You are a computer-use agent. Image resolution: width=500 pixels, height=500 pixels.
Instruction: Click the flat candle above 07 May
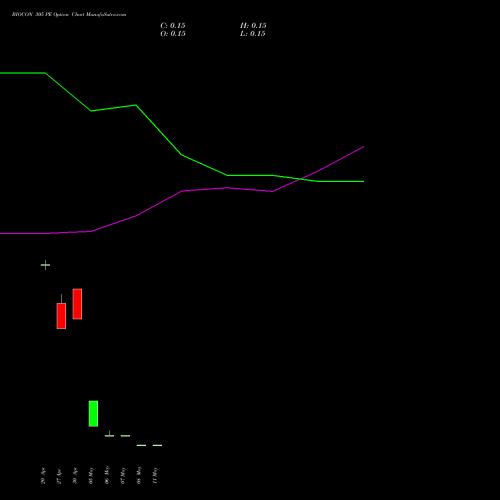[x=125, y=436]
